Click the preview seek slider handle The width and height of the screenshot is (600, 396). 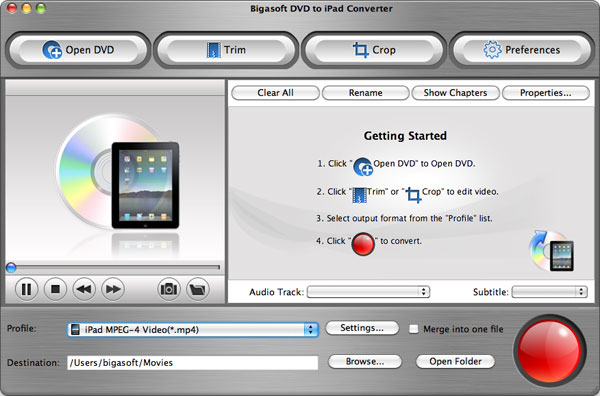[x=11, y=268]
